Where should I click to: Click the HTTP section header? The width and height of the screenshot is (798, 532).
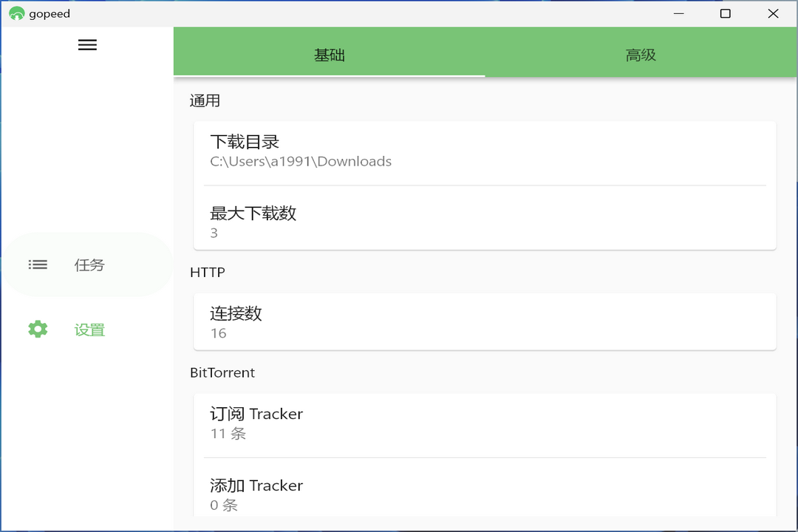click(208, 272)
